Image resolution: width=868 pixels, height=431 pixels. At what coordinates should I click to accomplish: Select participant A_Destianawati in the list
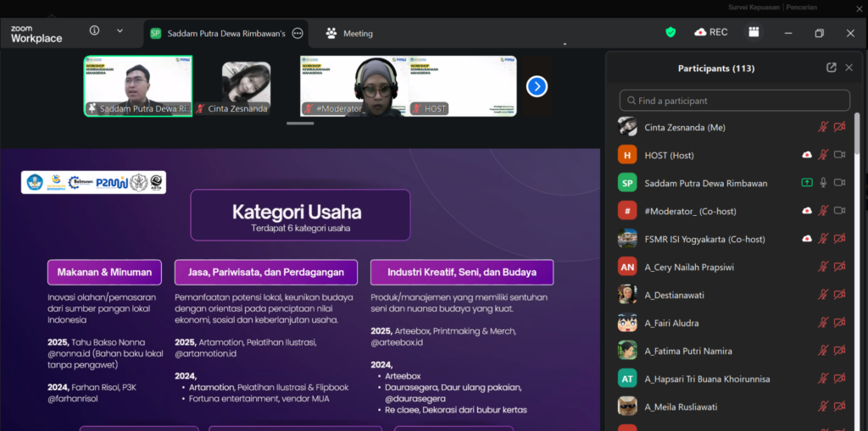pos(674,295)
